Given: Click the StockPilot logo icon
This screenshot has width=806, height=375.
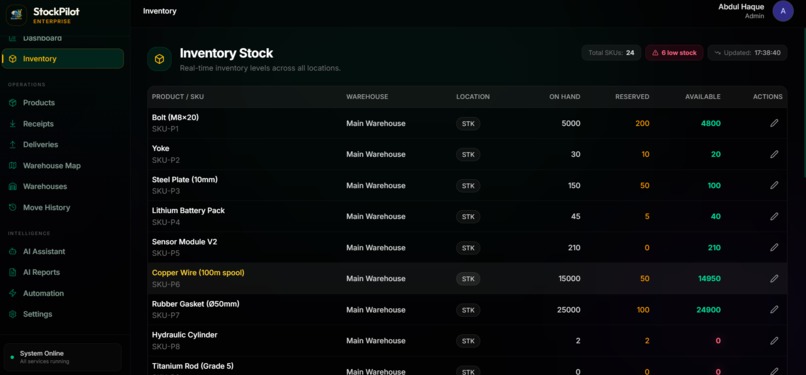Looking at the screenshot, I should tap(16, 14).
